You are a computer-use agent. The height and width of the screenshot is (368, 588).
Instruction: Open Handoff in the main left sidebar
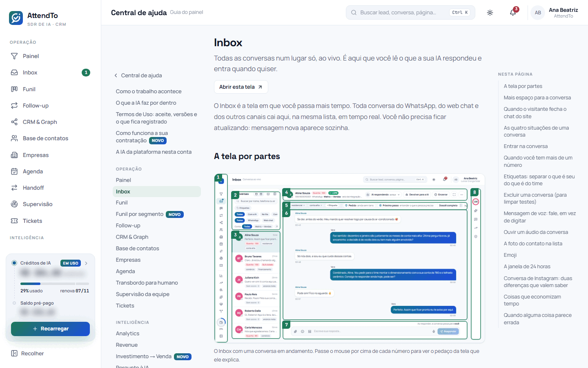[x=51, y=188]
